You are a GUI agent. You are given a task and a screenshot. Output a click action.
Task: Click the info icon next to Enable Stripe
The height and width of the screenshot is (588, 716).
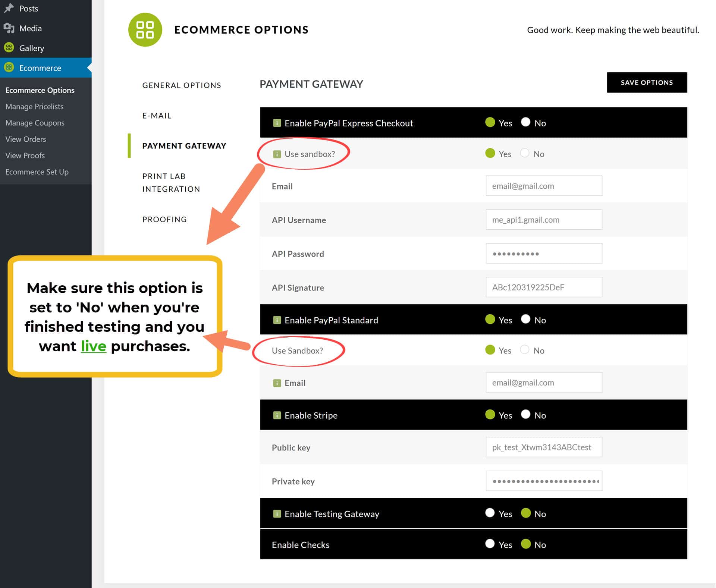click(x=277, y=415)
